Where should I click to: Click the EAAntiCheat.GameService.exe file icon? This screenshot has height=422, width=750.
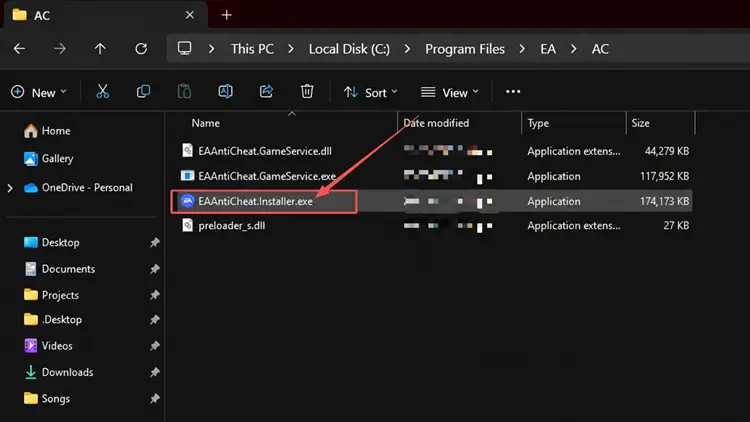[x=188, y=176]
